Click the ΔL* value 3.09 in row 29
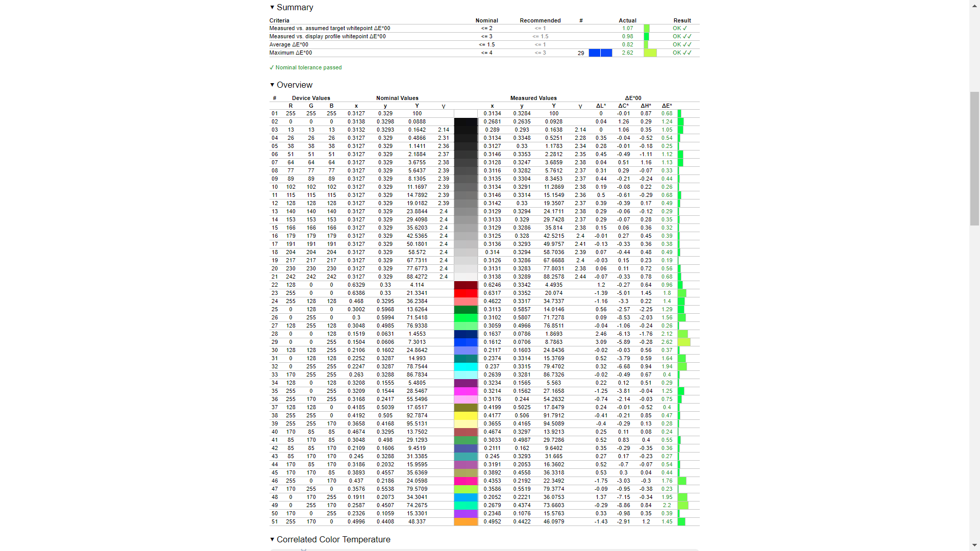Image resolution: width=980 pixels, height=551 pixels. click(x=601, y=342)
